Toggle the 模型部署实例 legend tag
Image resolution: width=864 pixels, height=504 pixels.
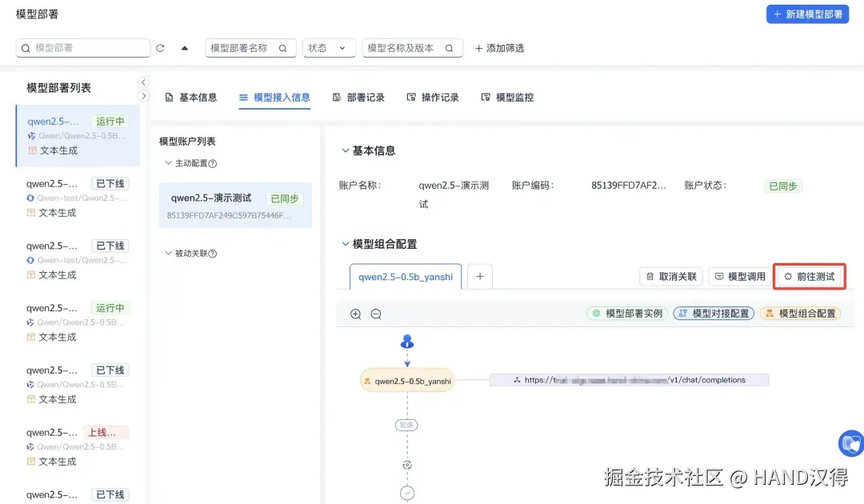(x=628, y=314)
